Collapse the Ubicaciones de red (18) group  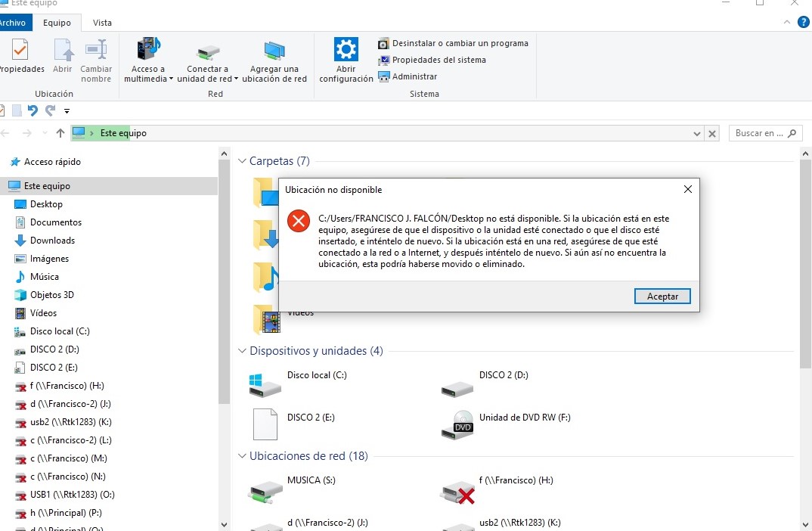242,456
